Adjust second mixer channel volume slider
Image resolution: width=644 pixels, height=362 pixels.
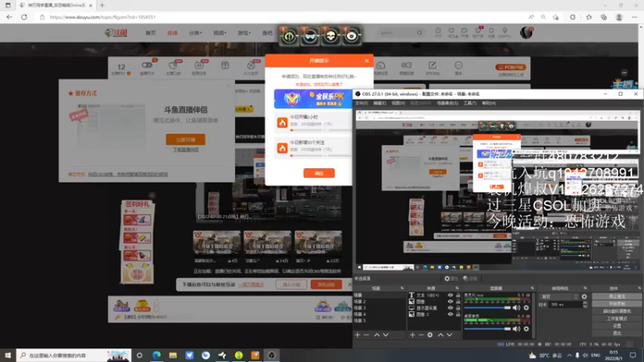point(488,329)
